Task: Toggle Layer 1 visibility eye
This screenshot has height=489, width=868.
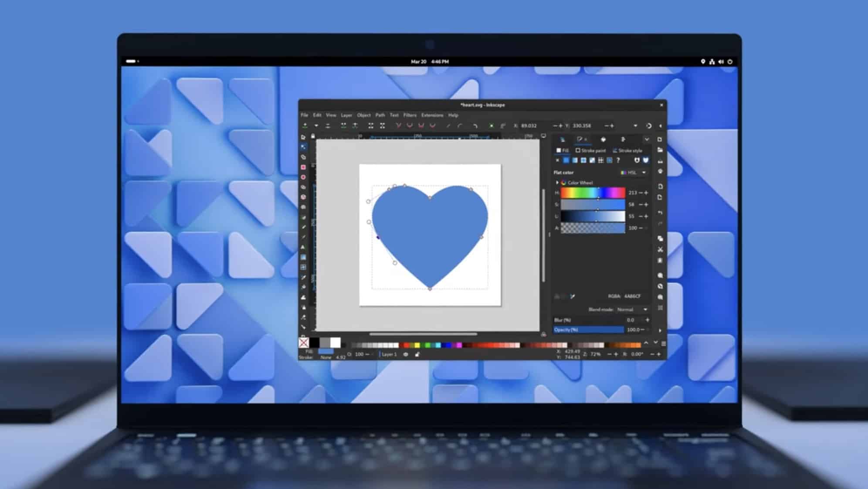Action: click(406, 354)
